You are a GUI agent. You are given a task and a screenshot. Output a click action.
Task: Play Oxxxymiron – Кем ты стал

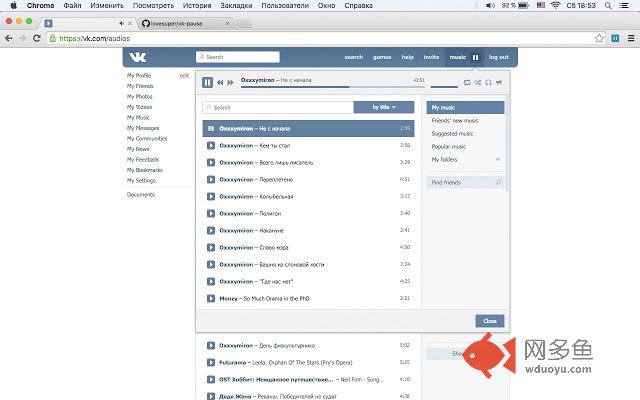pyautogui.click(x=211, y=145)
